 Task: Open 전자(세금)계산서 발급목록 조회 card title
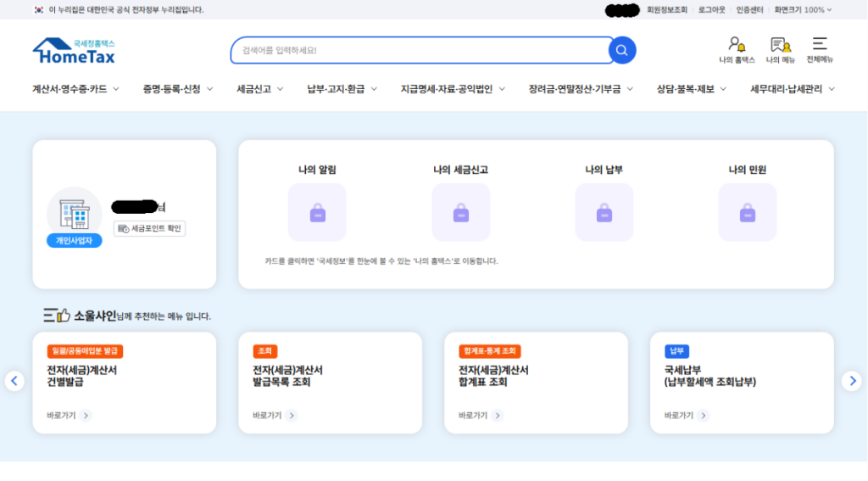288,377
